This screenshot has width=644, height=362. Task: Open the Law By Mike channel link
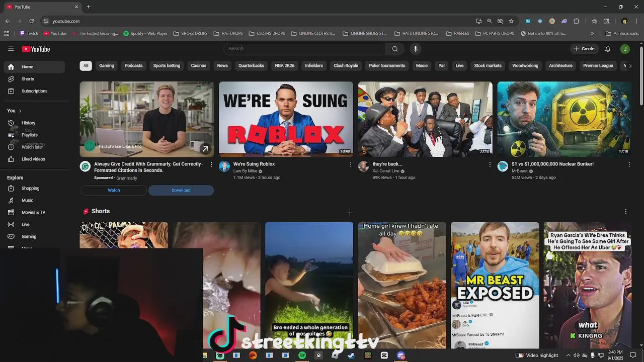point(245,171)
